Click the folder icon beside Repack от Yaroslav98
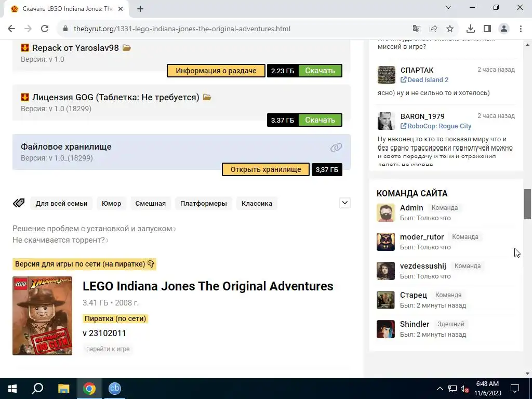 [x=127, y=48]
